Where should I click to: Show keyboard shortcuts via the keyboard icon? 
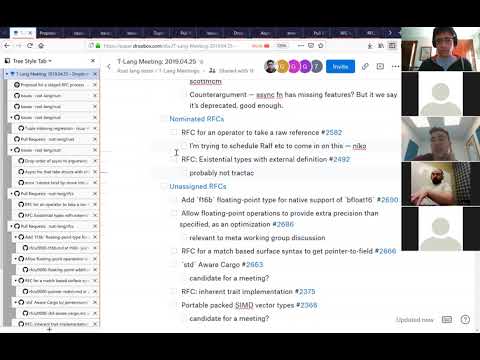[x=447, y=319]
